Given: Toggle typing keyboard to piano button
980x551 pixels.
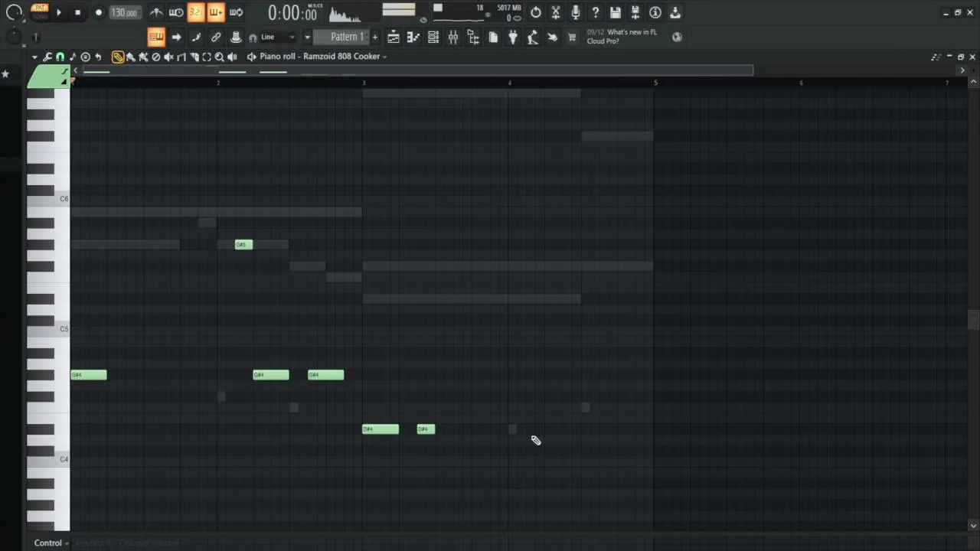Looking at the screenshot, I should pyautogui.click(x=156, y=37).
